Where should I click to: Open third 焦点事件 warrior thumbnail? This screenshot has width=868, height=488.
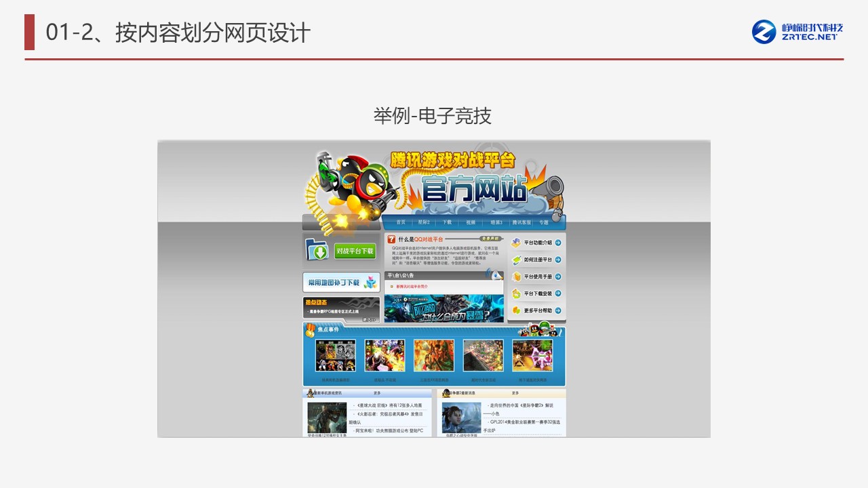[x=434, y=355]
